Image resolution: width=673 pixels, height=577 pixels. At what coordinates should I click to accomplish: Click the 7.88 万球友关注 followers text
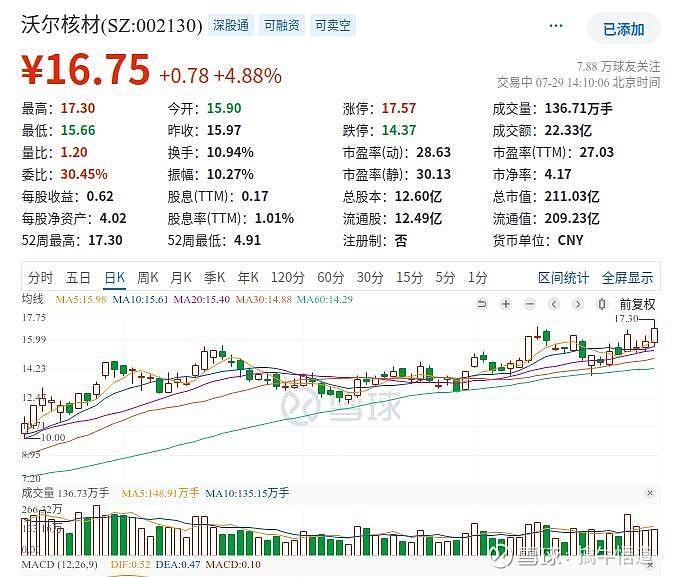618,67
